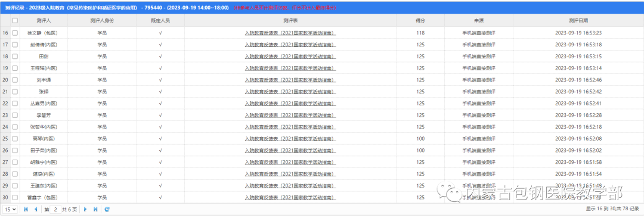Click the 既定人员 column header
Viewport: 644px width, 221px height.
pos(160,20)
